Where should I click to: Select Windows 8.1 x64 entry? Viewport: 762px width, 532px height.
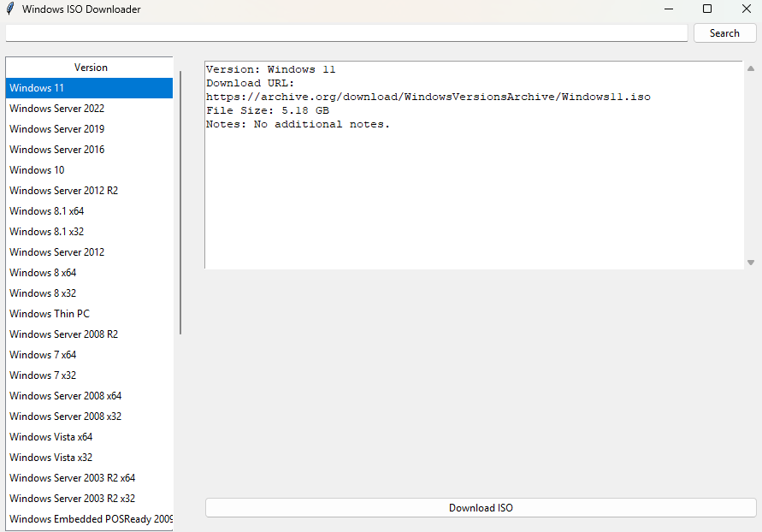90,211
